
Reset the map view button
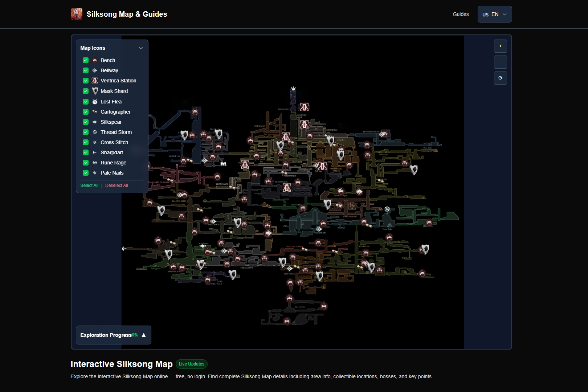pos(501,78)
